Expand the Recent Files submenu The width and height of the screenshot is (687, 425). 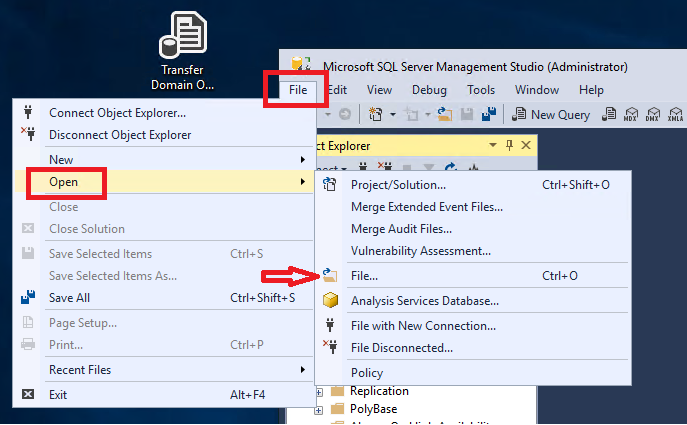(164, 369)
